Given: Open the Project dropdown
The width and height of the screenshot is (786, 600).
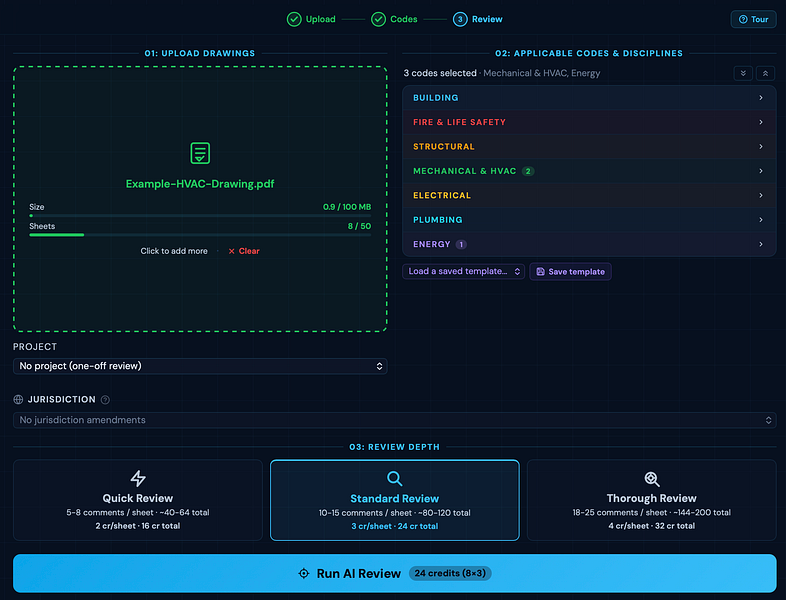Looking at the screenshot, I should click(x=200, y=366).
